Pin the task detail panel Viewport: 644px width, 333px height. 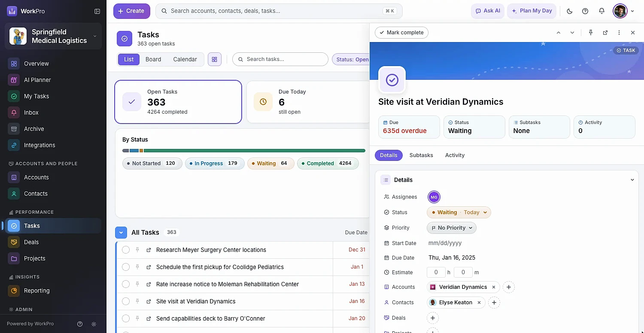click(x=591, y=33)
